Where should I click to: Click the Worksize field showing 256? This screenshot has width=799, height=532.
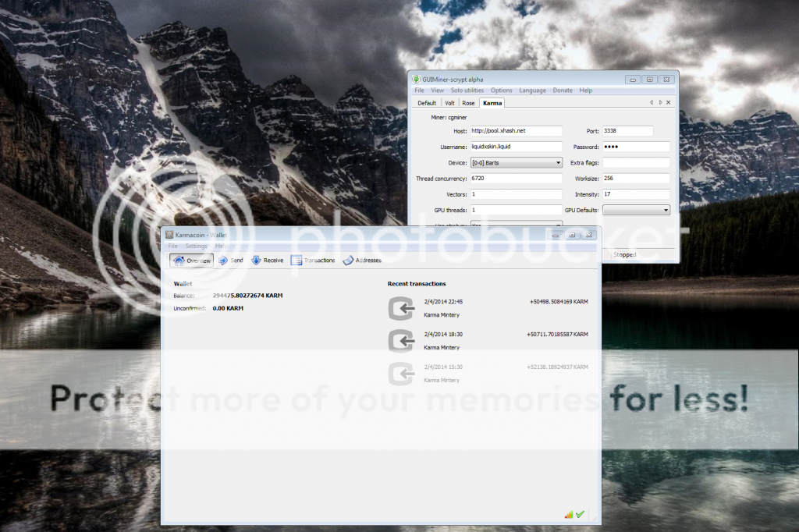coord(636,179)
